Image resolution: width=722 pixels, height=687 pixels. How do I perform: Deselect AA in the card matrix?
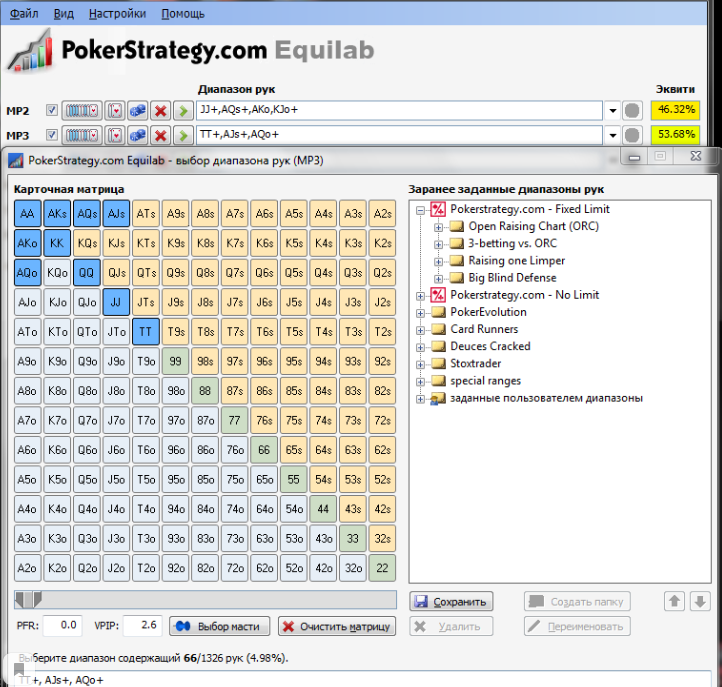pos(28,214)
